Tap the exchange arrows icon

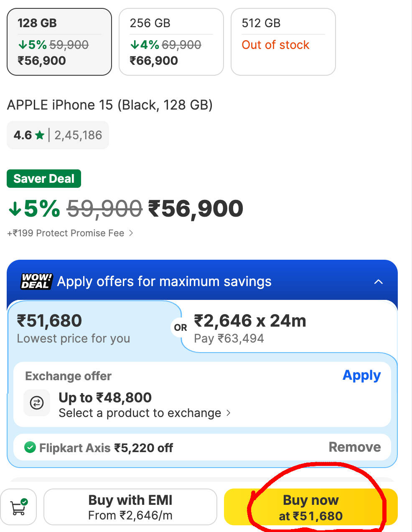(37, 403)
